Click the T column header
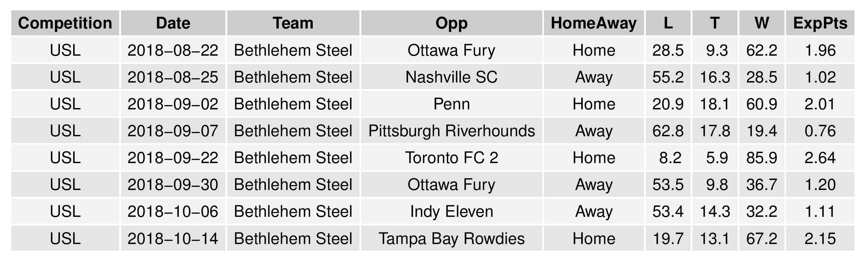Image resolution: width=868 pixels, height=267 pixels. (715, 23)
